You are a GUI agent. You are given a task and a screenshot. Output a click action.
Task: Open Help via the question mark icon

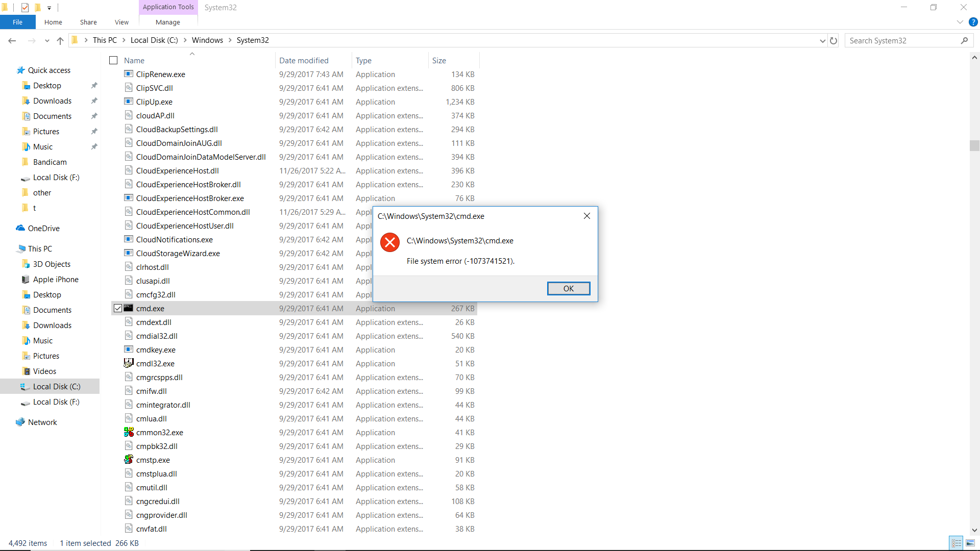pos(974,22)
